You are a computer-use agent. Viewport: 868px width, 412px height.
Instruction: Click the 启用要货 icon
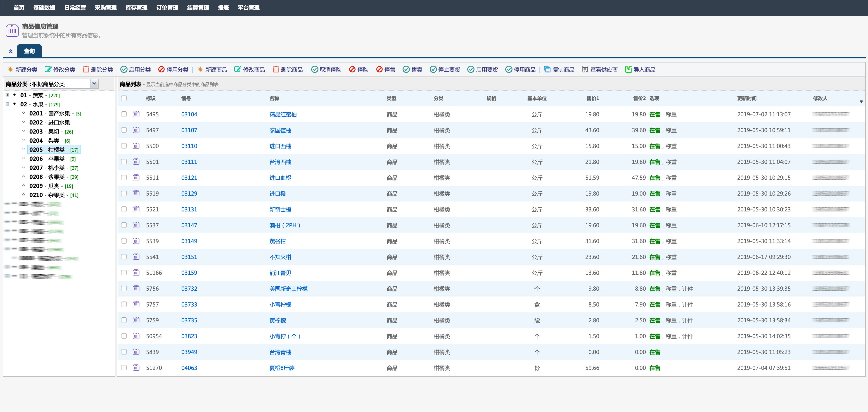471,69
